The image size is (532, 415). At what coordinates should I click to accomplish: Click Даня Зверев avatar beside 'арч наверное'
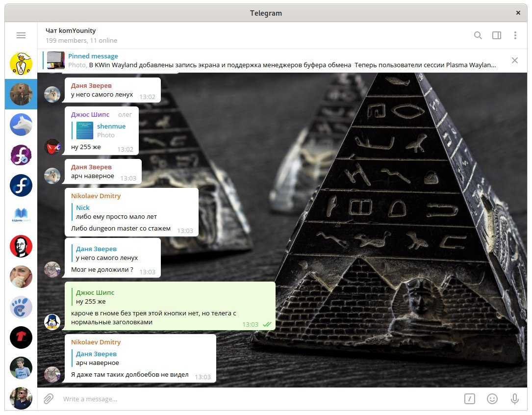pyautogui.click(x=52, y=176)
